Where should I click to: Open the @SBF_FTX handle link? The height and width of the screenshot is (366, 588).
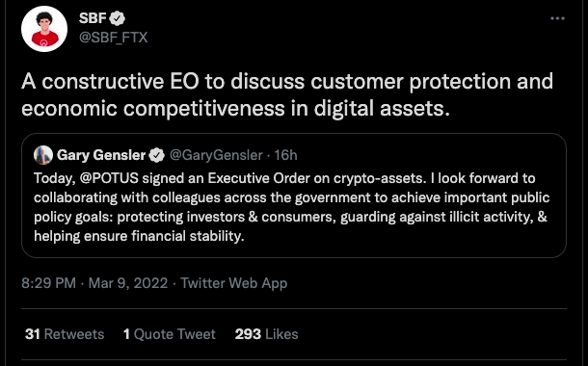pos(113,38)
